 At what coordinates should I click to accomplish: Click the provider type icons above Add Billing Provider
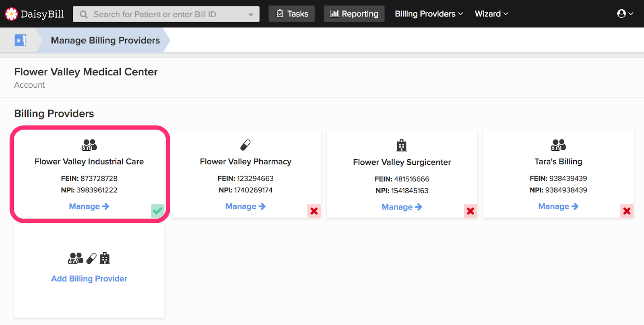89,258
